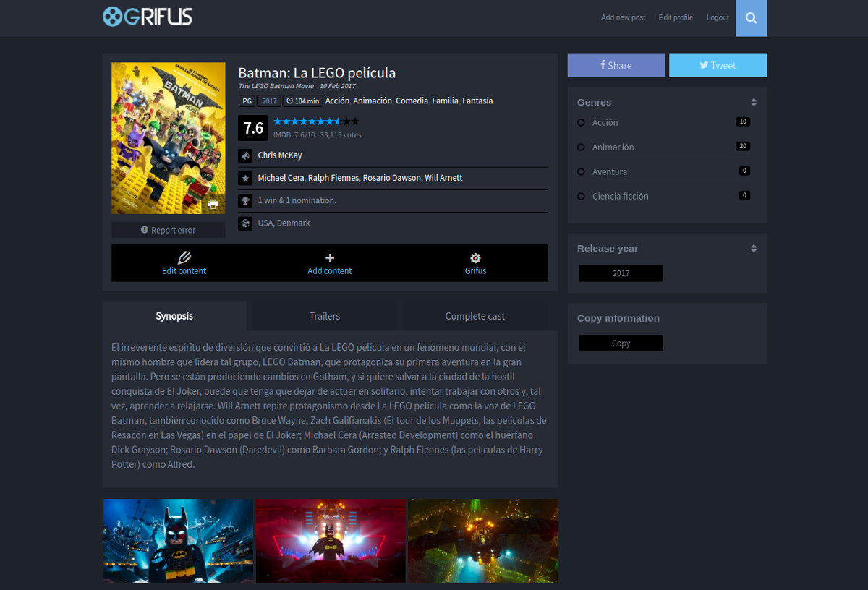868x590 pixels.
Task: Click the title 'Batman: La LEGO película'
Action: 317,73
